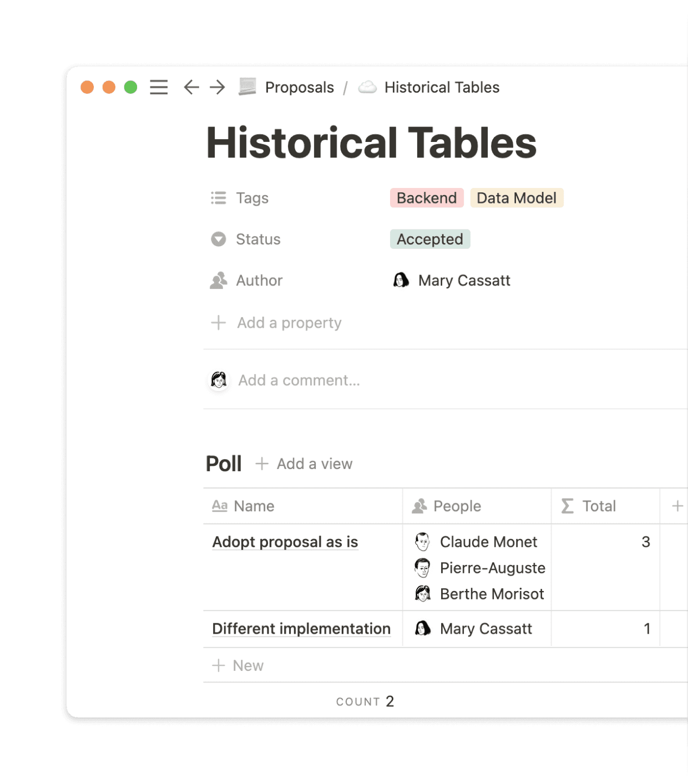Switch to the Poll view tab
The image size is (688, 784).
point(223,464)
